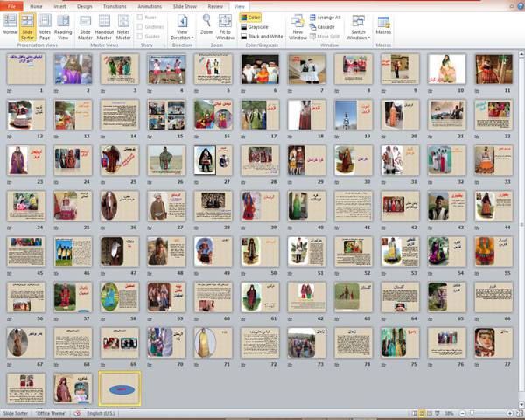Select slide 45 thumbnail
This screenshot has width=525, height=420.
point(26,251)
